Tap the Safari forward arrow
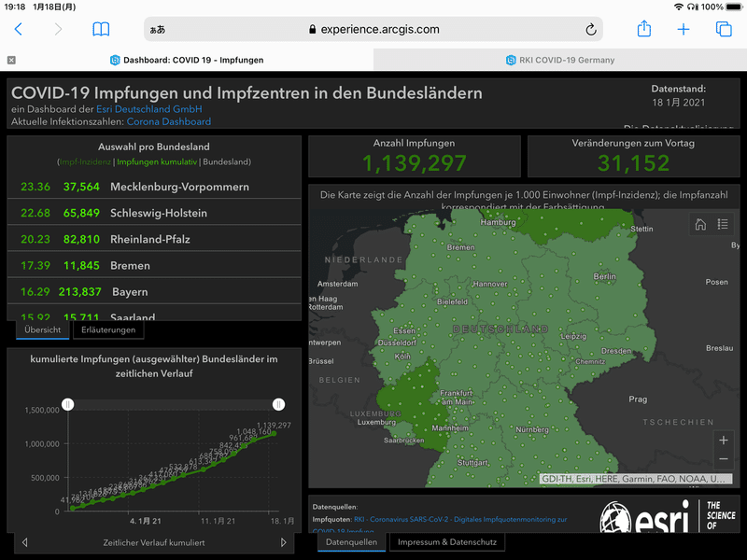This screenshot has height=560, width=747. [58, 29]
